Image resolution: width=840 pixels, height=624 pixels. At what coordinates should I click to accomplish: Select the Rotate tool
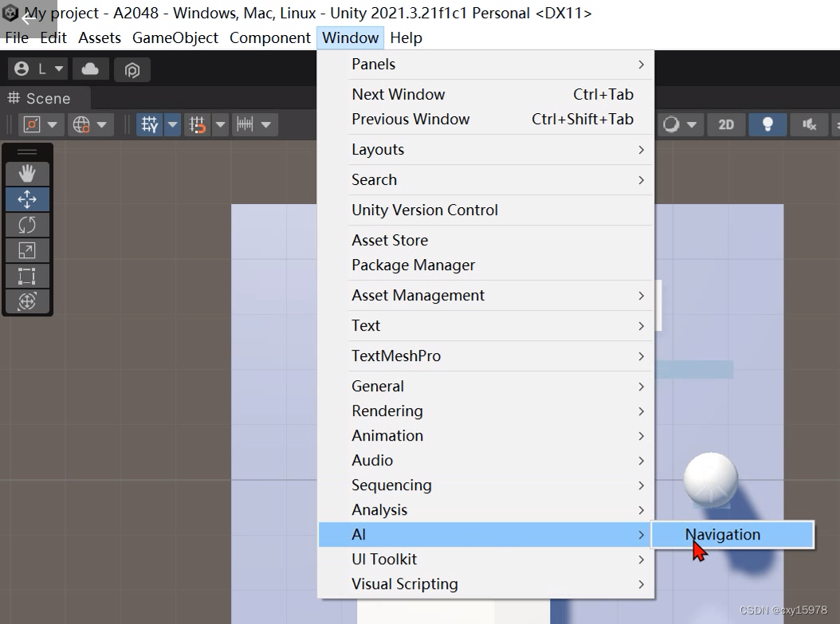pyautogui.click(x=27, y=225)
